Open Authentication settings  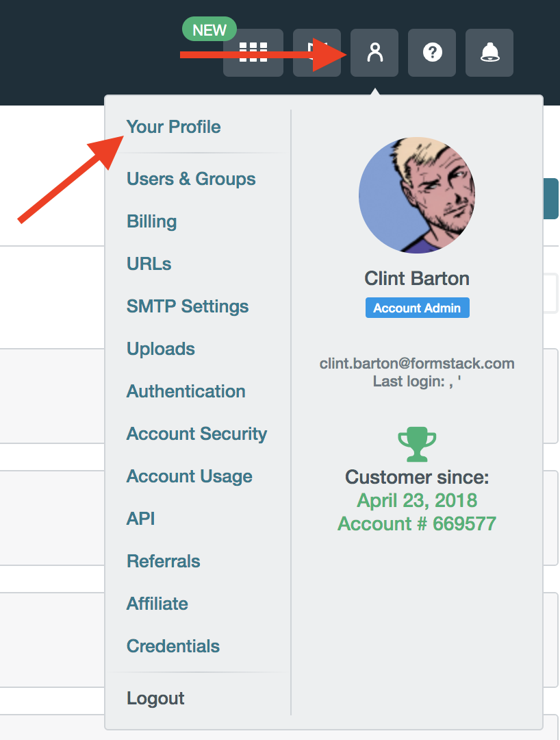coord(186,391)
